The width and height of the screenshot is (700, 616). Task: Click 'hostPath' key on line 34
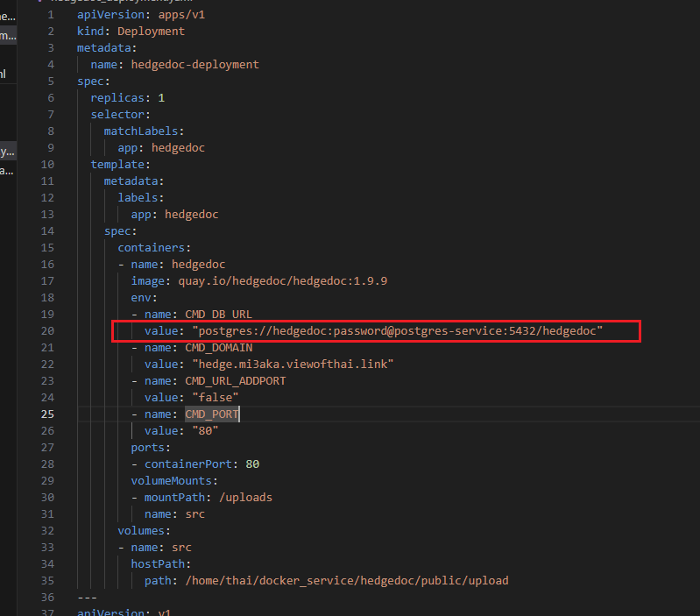[158, 564]
